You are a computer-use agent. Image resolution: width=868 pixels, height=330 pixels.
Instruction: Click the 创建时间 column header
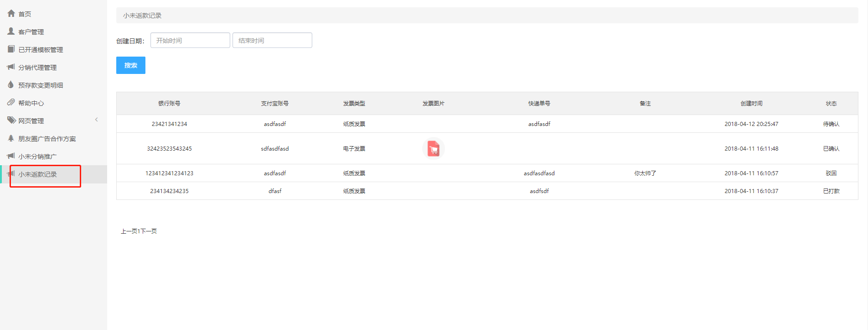pos(751,104)
